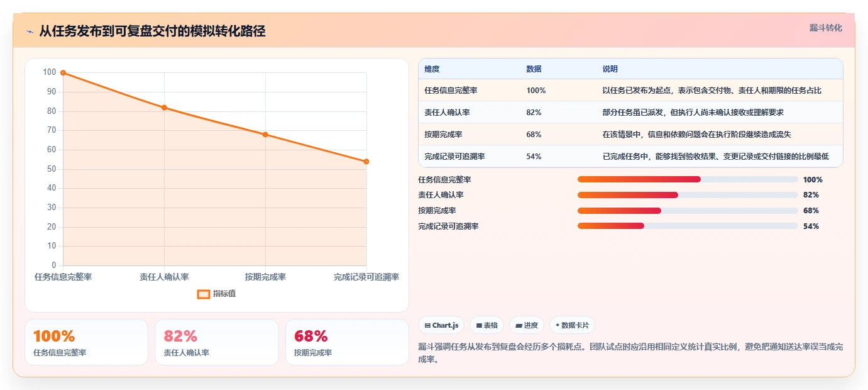Select the 完成记录可追溯率 table row cell
868x390 pixels.
coord(454,156)
